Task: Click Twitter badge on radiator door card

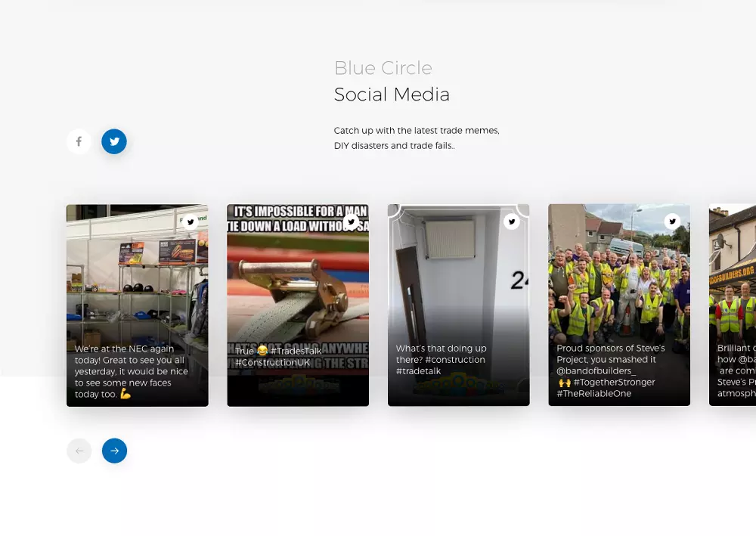Action: click(512, 222)
